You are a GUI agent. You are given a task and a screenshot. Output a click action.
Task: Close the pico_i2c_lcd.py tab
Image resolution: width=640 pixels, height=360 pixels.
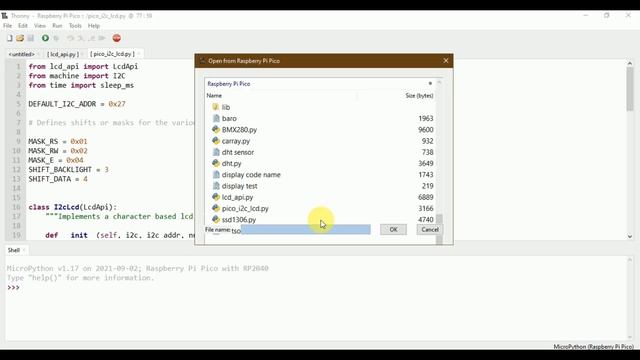[139, 54]
